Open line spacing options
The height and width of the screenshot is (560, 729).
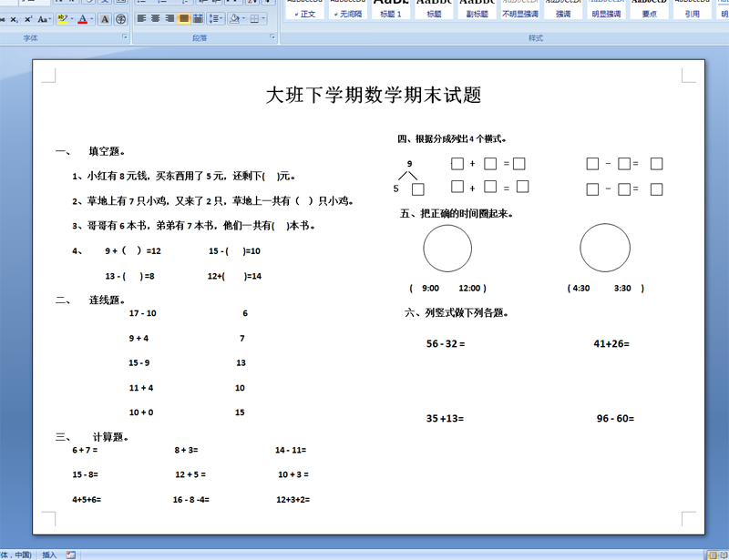[x=215, y=18]
